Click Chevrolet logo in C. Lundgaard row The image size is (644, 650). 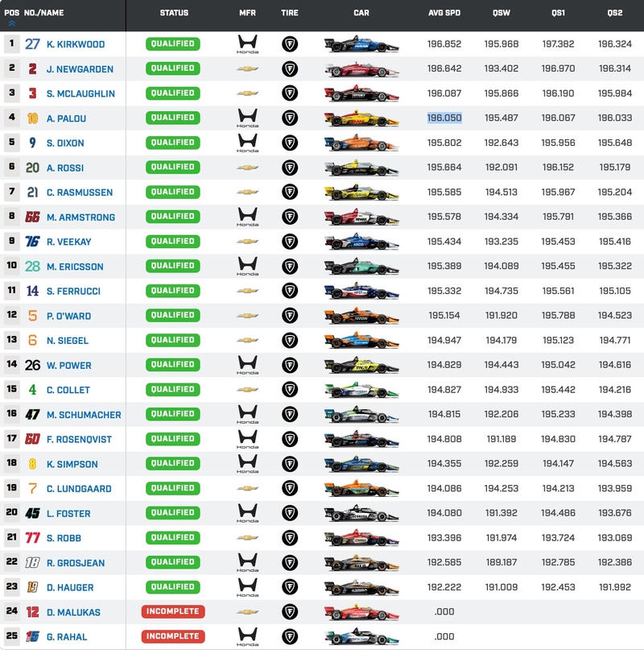click(x=247, y=488)
